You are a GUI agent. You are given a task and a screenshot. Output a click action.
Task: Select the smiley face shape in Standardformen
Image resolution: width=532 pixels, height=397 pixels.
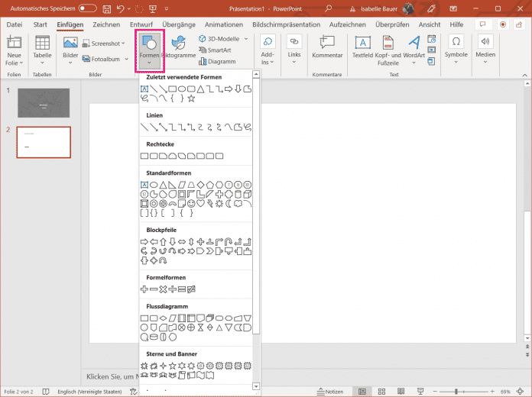[x=191, y=204]
